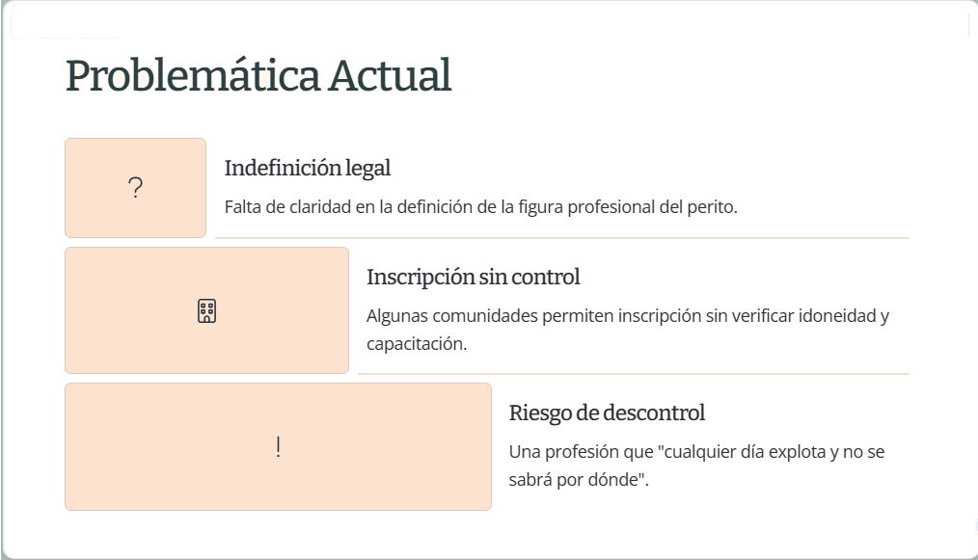Image resolution: width=978 pixels, height=560 pixels.
Task: Select the divider line under Indefinición legal text
Action: tap(561, 237)
